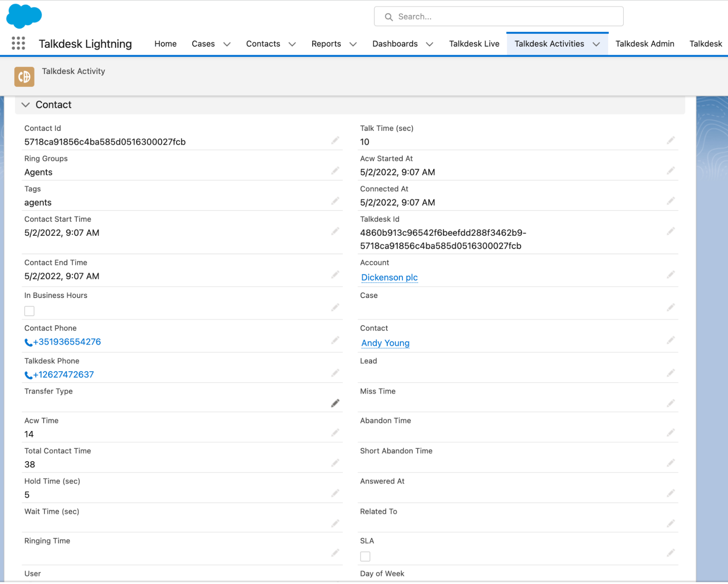
Task: Click the Salesforce cloud logo
Action: tap(24, 16)
